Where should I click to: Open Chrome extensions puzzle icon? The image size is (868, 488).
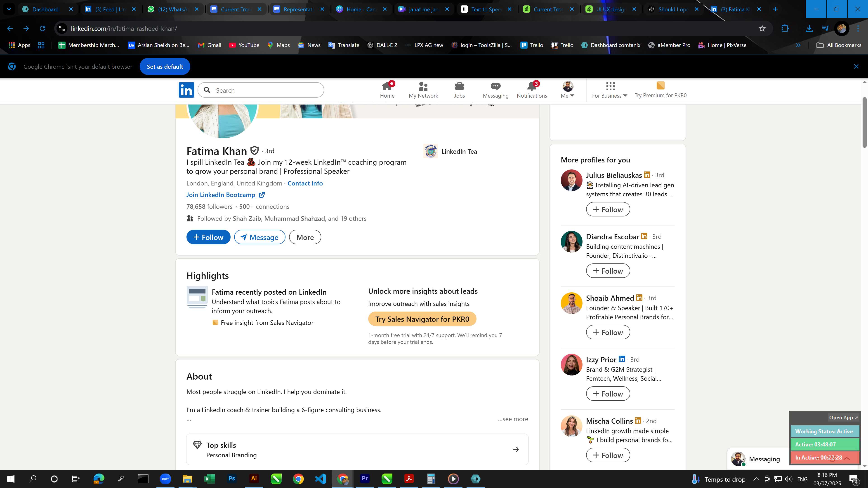point(785,29)
